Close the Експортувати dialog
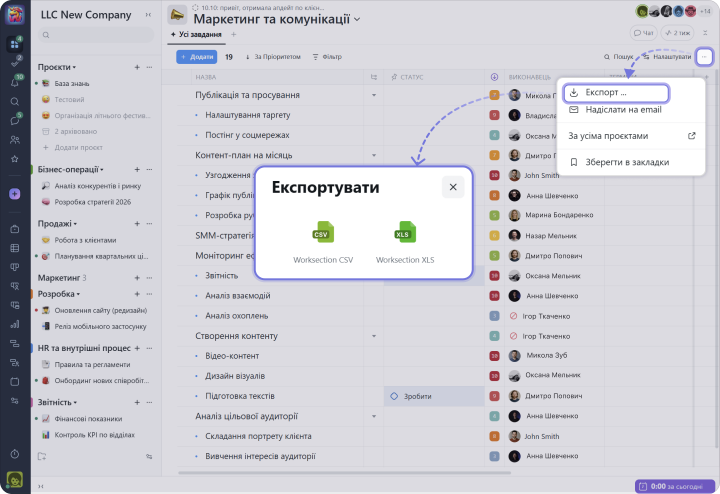 pyautogui.click(x=453, y=187)
